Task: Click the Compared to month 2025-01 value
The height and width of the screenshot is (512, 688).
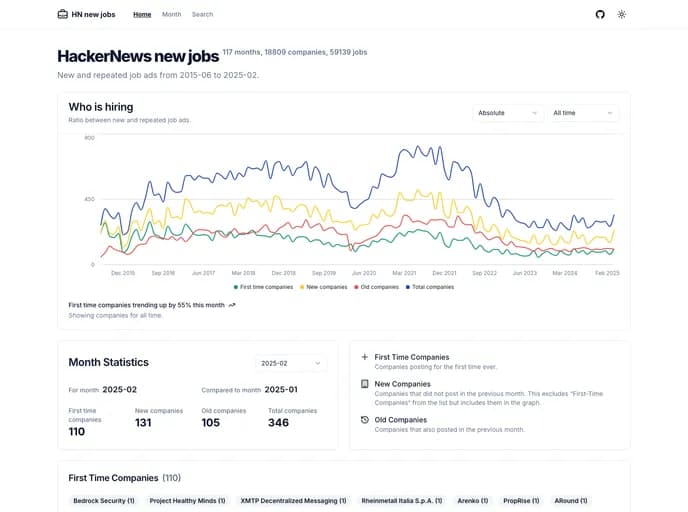Action: 281,390
